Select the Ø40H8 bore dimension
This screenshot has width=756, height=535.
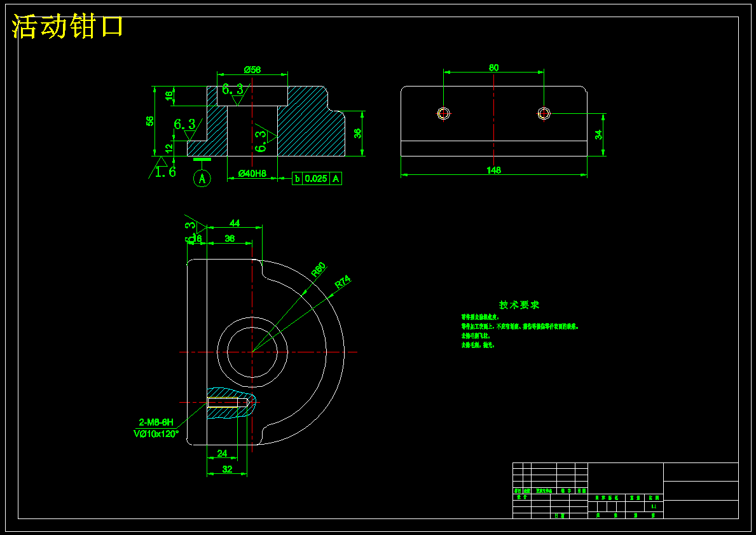click(x=252, y=174)
